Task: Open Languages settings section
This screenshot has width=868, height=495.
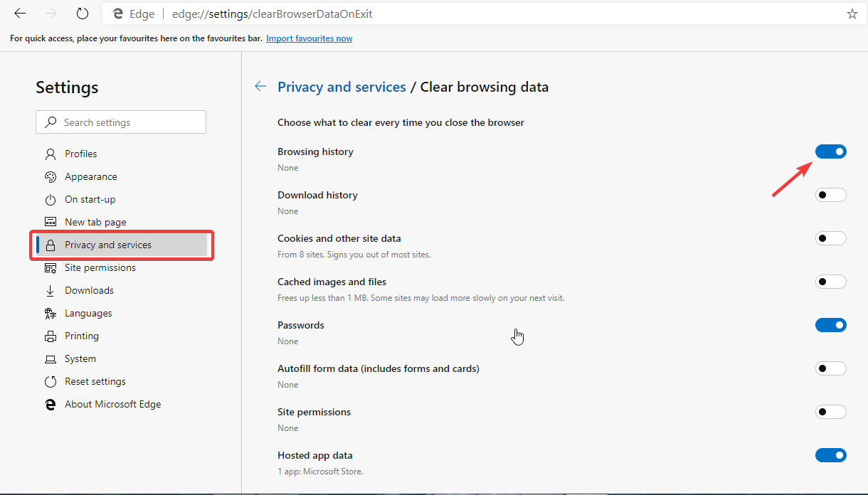Action: 88,313
